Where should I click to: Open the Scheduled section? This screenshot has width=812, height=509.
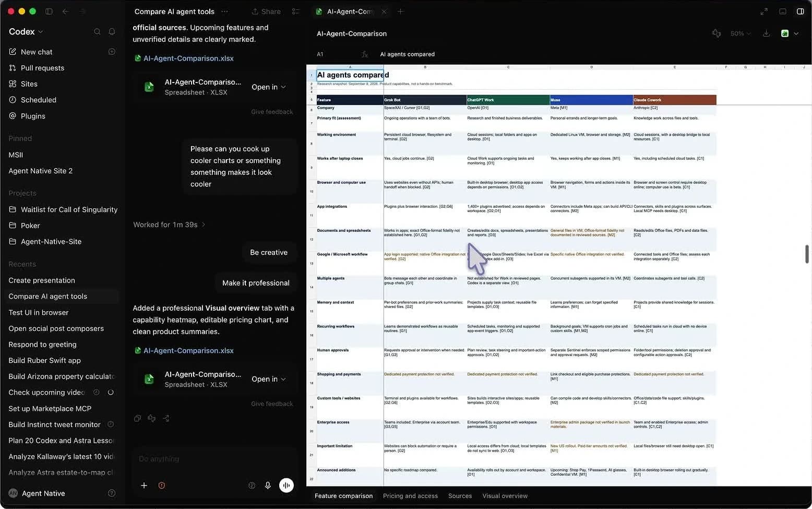coord(32,100)
